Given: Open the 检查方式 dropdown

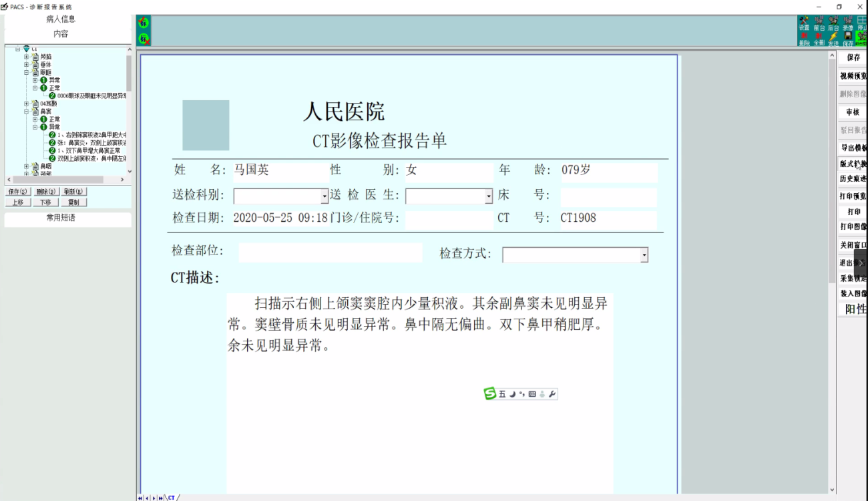Looking at the screenshot, I should point(644,255).
